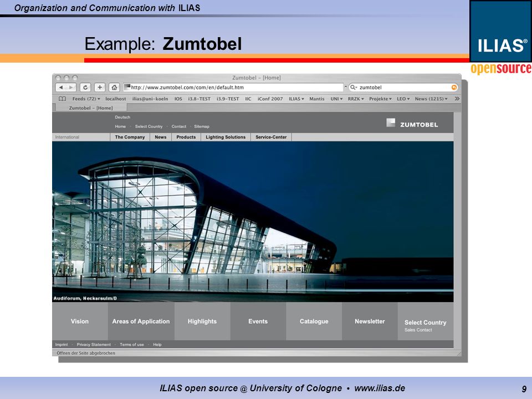Reload the Zumtobel page
This screenshot has height=399, width=532.
click(x=85, y=88)
